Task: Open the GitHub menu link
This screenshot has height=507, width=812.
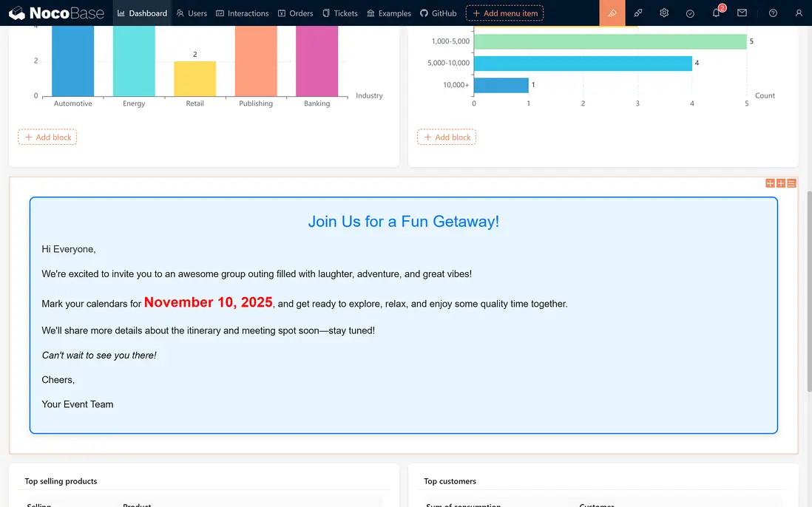Action: [438, 13]
